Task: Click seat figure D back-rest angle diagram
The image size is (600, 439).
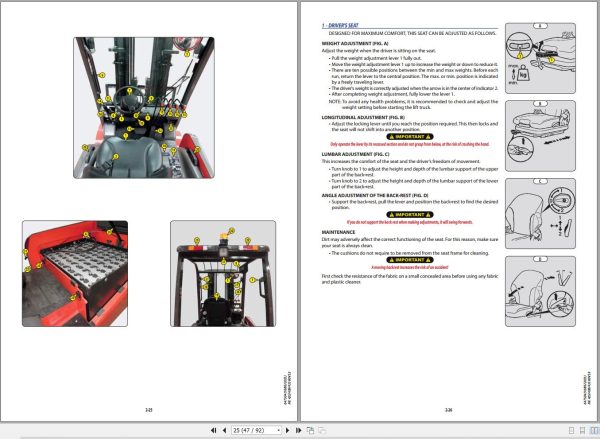Action: (540, 291)
